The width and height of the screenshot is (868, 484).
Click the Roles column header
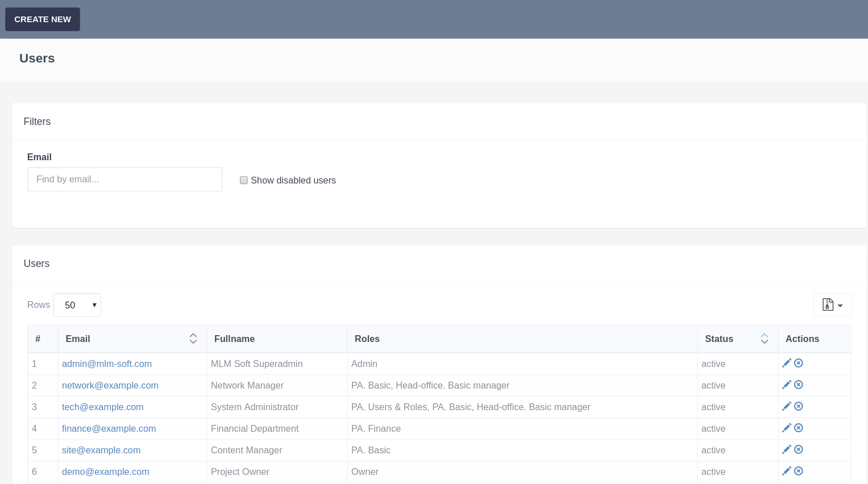click(367, 339)
